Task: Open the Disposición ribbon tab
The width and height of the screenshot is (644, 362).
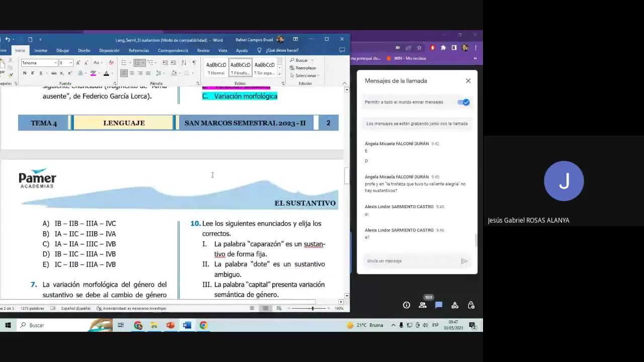Action: (109, 50)
